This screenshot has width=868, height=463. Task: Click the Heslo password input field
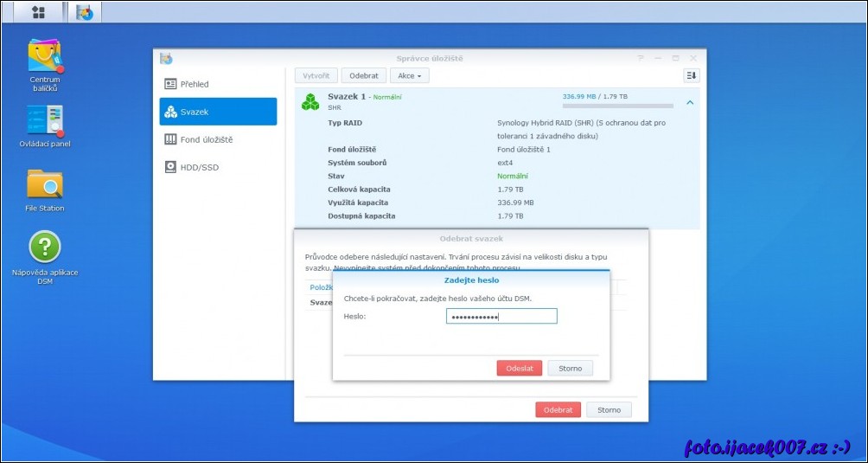501,317
